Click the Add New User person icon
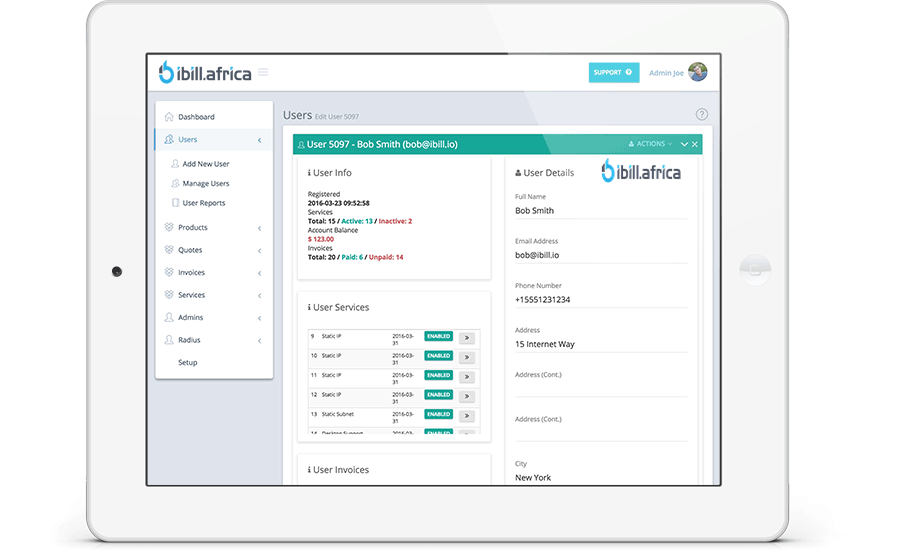Screen dimensions: 912x551 pos(175,163)
